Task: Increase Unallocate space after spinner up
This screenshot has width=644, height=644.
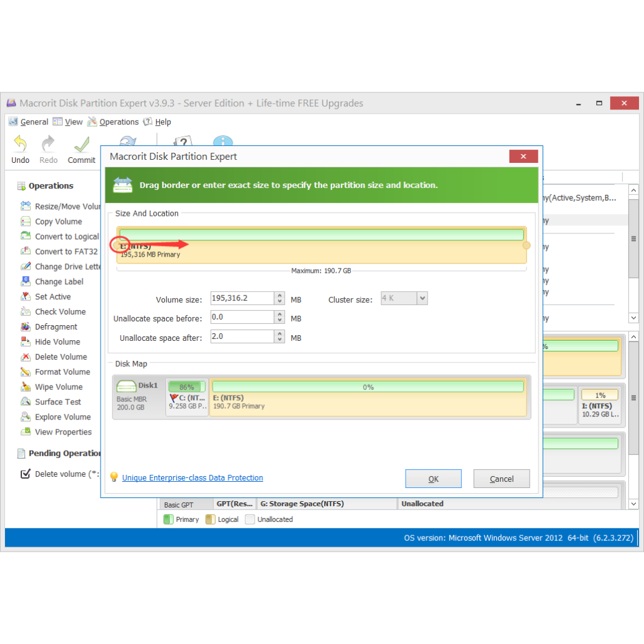Action: click(x=280, y=333)
